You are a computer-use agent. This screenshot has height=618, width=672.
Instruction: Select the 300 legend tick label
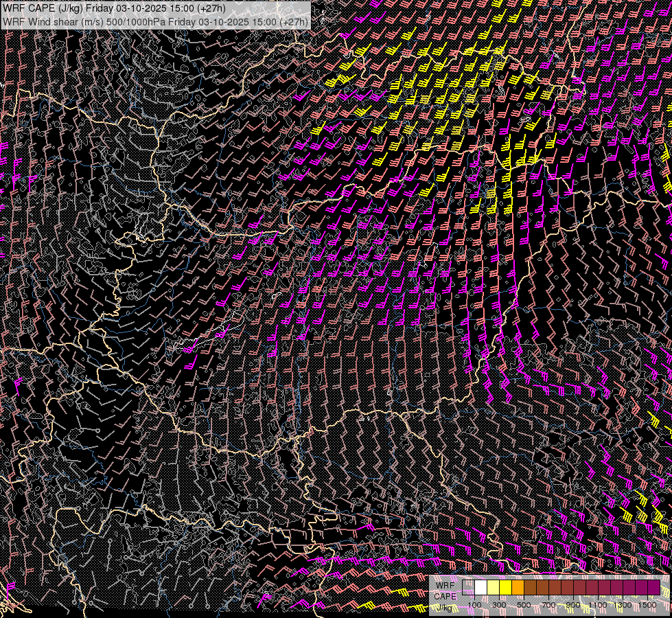[x=499, y=604]
